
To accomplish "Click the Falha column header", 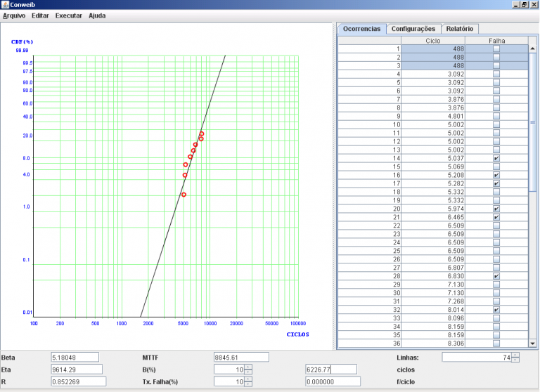I will 496,41.
